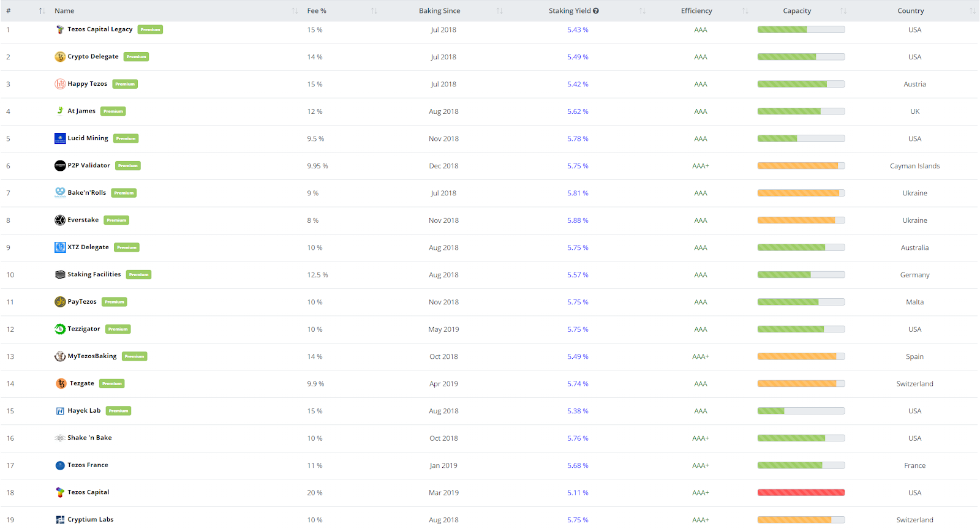
Task: Open Cryptium Labs baker page
Action: pyautogui.click(x=91, y=519)
